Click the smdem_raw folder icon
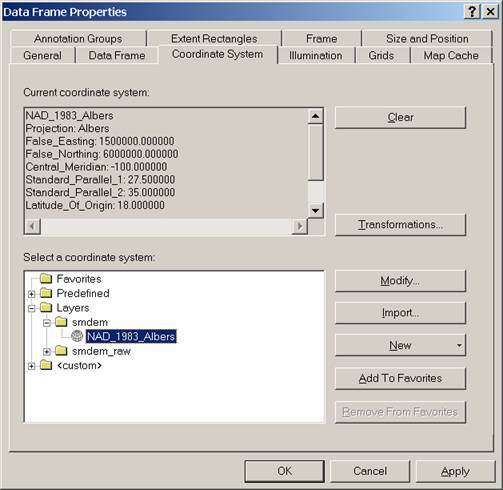 pyautogui.click(x=61, y=351)
